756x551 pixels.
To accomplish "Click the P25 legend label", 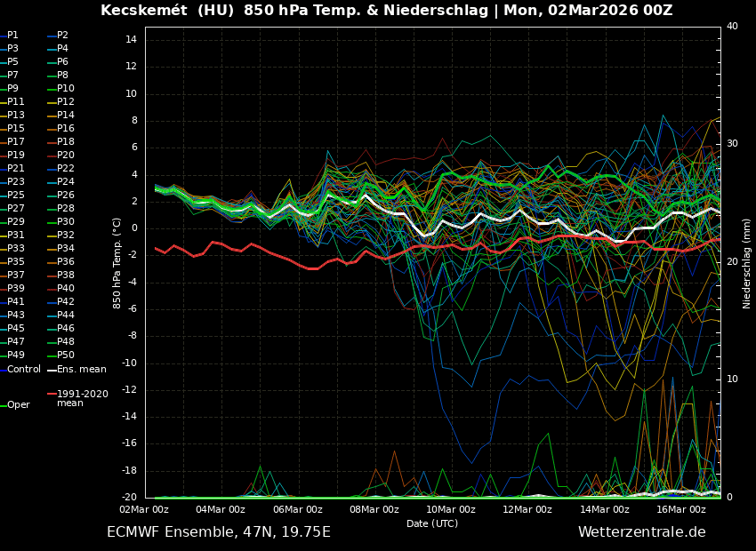I will click(x=16, y=196).
